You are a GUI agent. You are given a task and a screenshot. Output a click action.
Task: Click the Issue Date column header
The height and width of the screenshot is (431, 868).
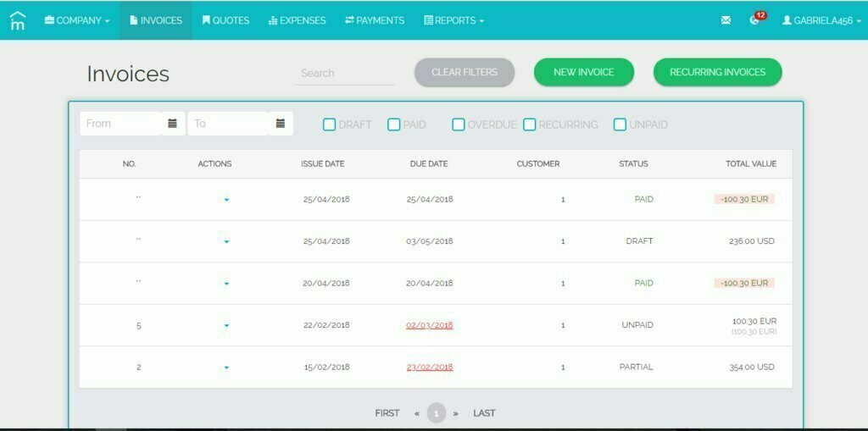tap(323, 163)
